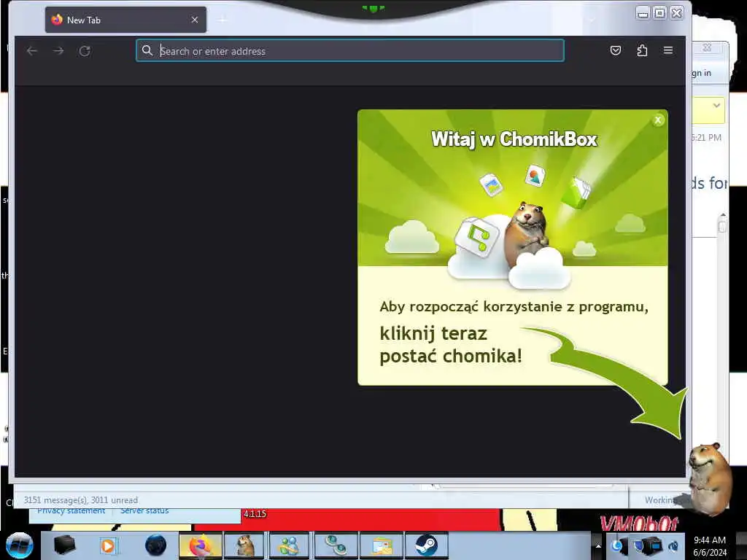Image resolution: width=747 pixels, height=560 pixels.
Task: Open the Windows Start orb
Action: (19, 545)
